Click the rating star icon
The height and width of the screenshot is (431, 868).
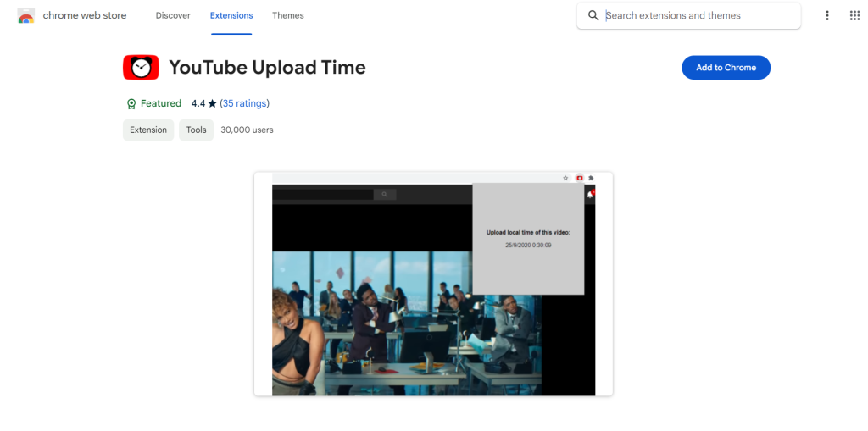(x=212, y=103)
